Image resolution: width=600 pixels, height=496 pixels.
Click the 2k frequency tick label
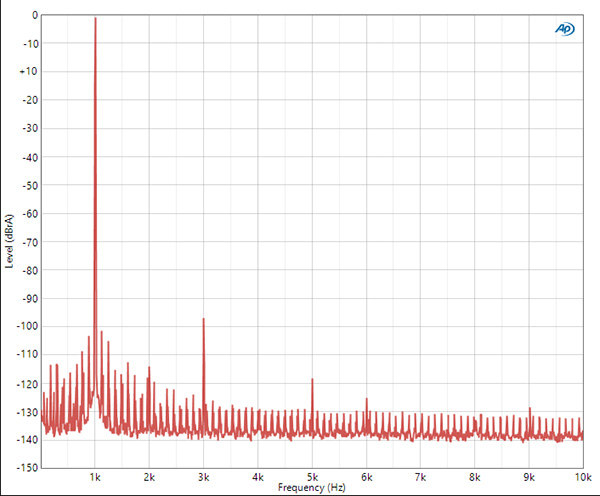tap(149, 477)
